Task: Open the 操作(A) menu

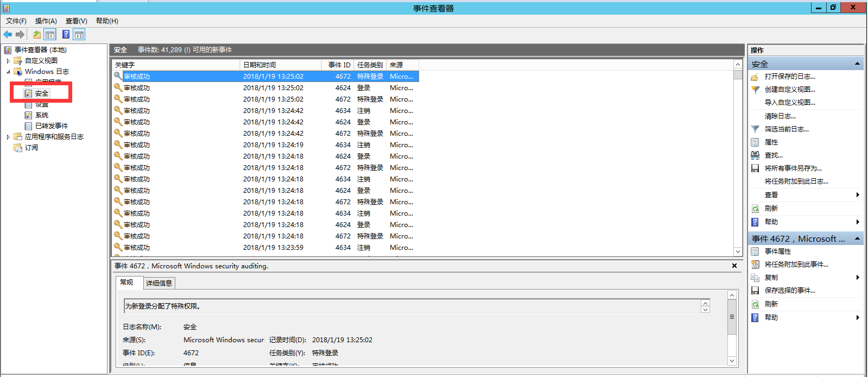Action: coord(46,21)
